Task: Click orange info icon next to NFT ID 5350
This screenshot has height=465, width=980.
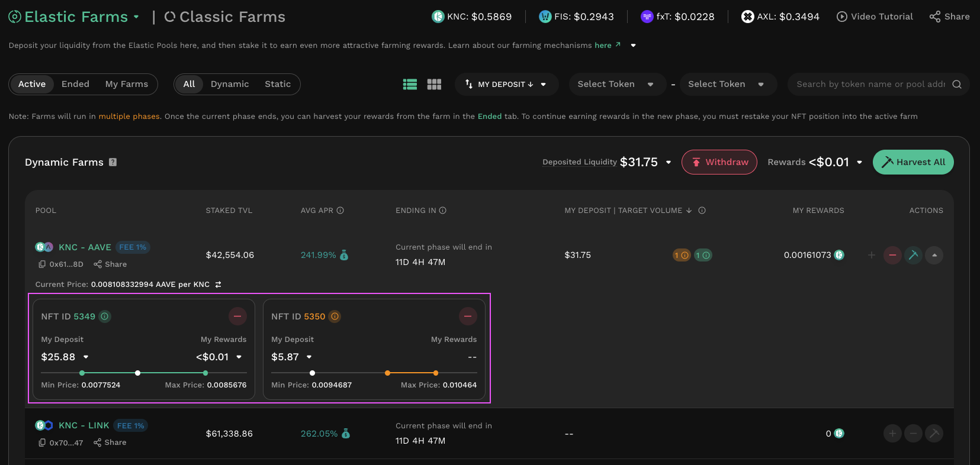Action: tap(335, 317)
